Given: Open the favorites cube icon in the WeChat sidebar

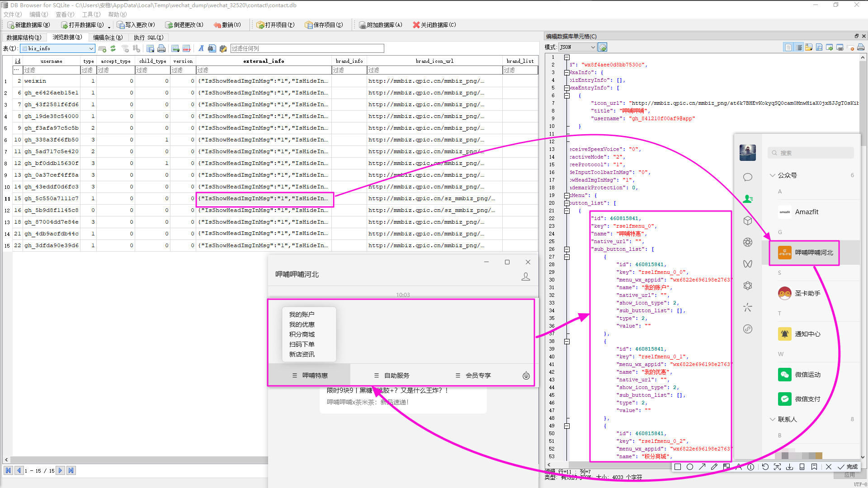Looking at the screenshot, I should (748, 221).
